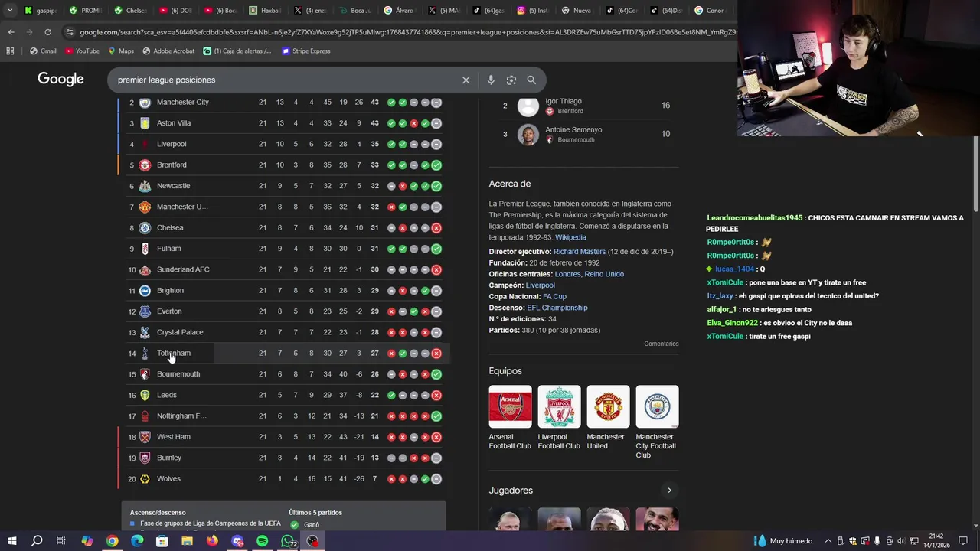Click Antoine Semenyo player photo
The height and width of the screenshot is (551, 980).
(x=528, y=134)
